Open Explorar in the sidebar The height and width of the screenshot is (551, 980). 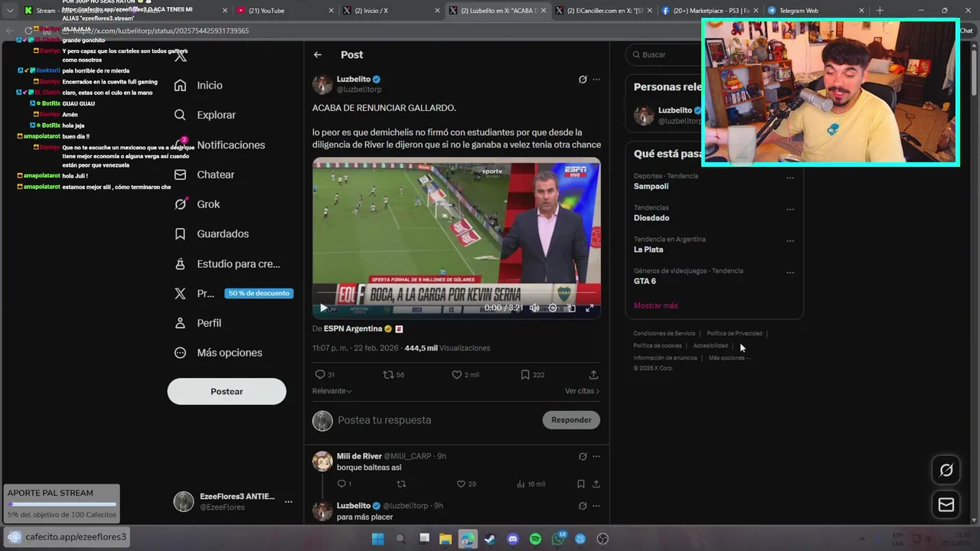pos(204,115)
